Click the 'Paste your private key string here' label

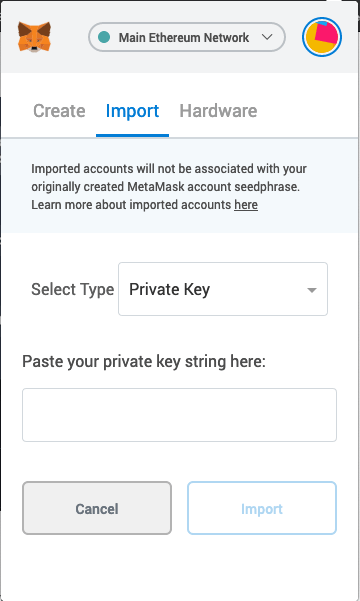[144, 361]
